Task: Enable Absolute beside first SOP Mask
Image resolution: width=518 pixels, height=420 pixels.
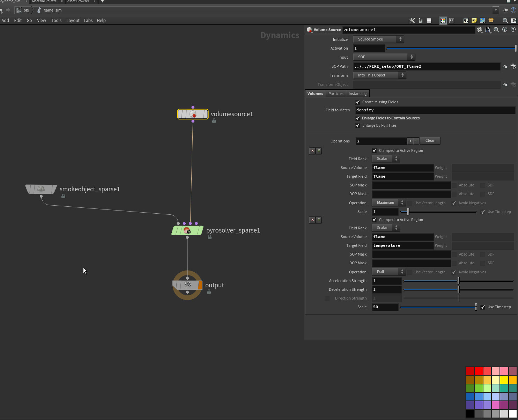Action: (454, 185)
